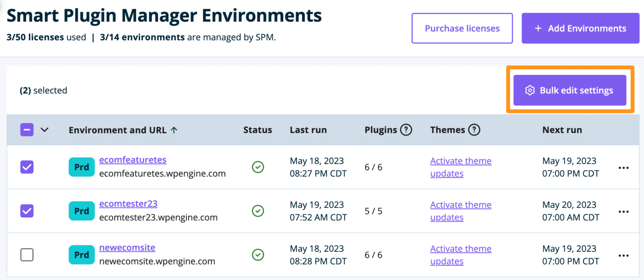Open the ellipsis actions menu for ecomfeaturetes

[623, 168]
